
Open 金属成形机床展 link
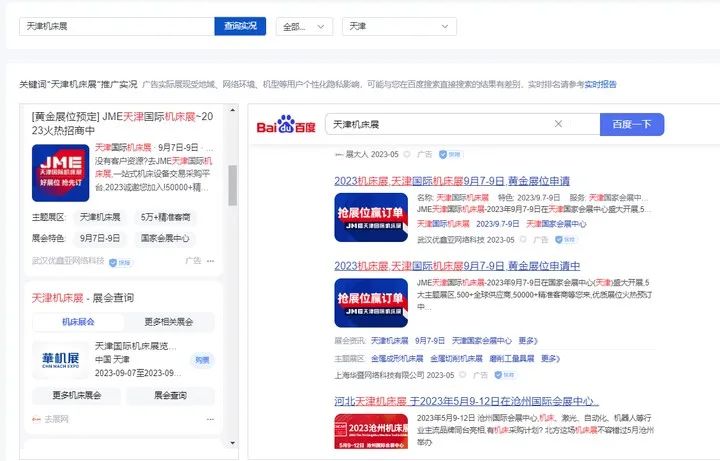coord(397,359)
